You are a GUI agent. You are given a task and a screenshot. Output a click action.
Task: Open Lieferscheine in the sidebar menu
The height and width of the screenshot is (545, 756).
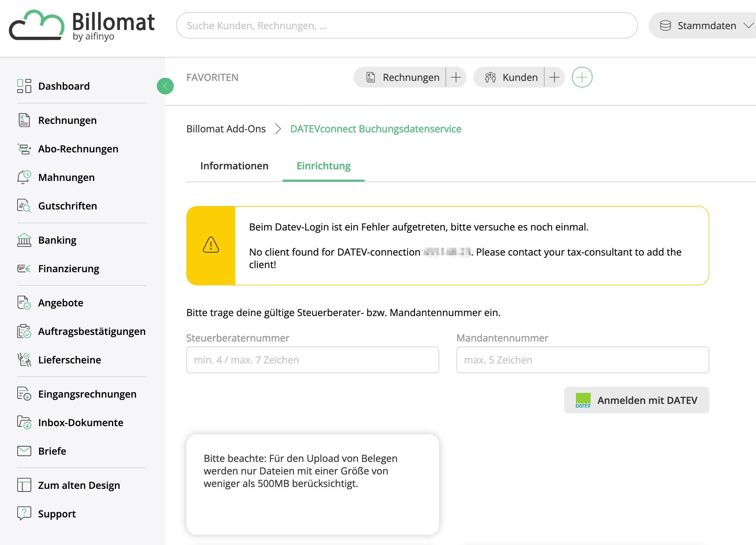(70, 360)
